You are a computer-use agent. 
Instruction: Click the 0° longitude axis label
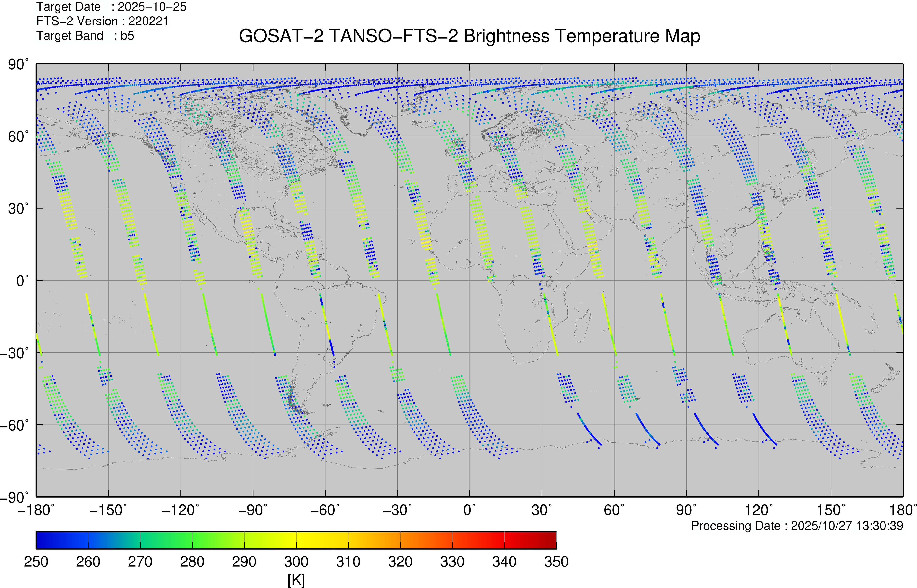tap(469, 510)
